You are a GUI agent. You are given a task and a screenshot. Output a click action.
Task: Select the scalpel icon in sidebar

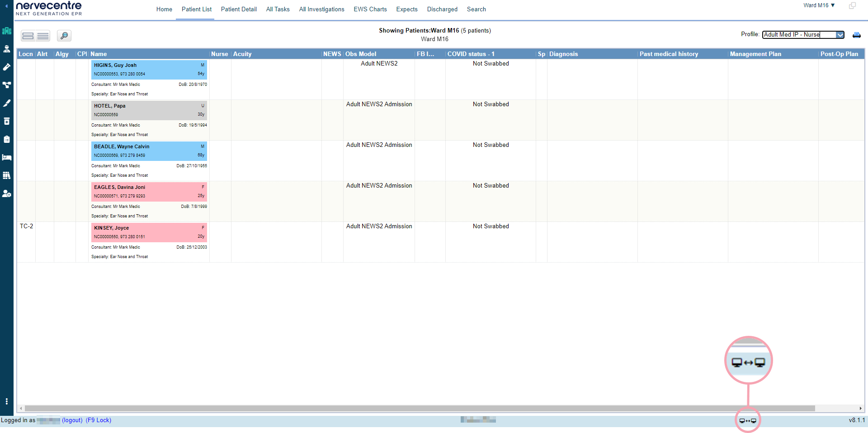tap(7, 103)
